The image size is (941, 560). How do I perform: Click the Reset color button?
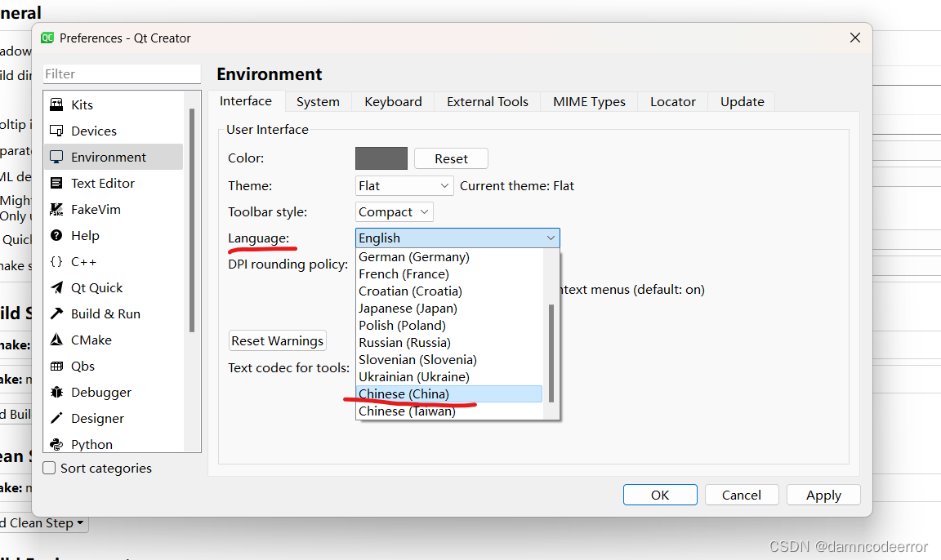pos(451,159)
